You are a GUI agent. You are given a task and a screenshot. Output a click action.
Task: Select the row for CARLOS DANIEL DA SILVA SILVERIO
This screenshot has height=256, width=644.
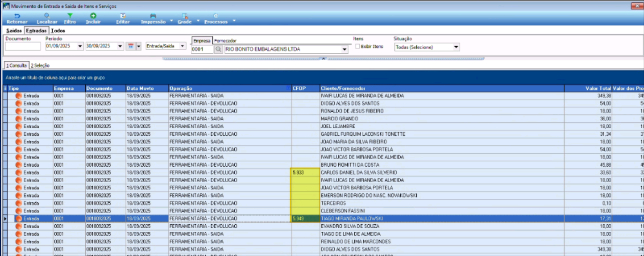click(x=358, y=173)
